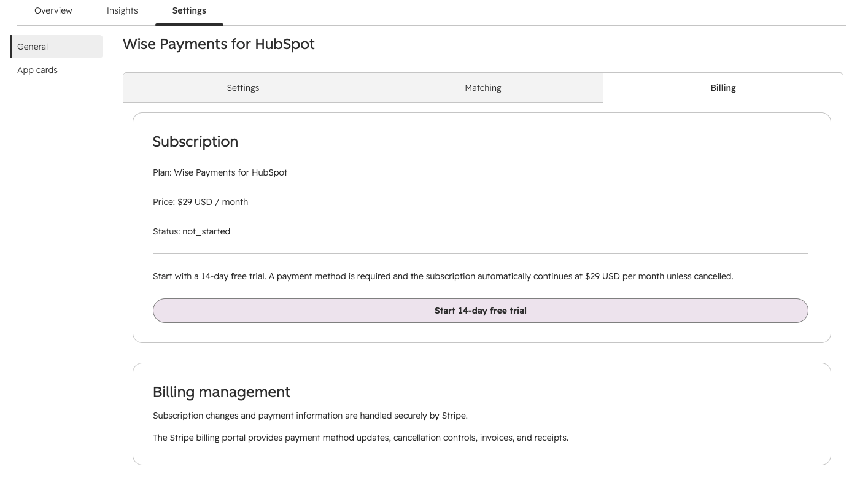868x491 pixels.
Task: Go to App cards in sidebar
Action: point(37,70)
